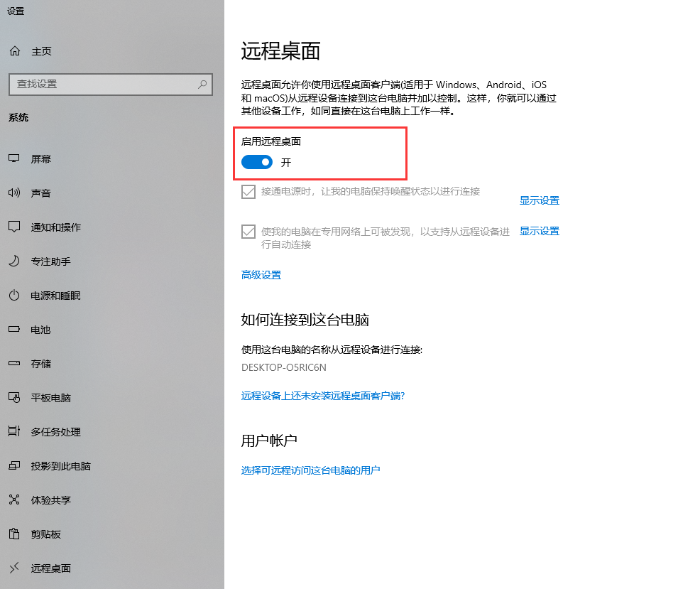The image size is (700, 589).
Task: Click the battery icon for 电池
Action: (x=13, y=330)
